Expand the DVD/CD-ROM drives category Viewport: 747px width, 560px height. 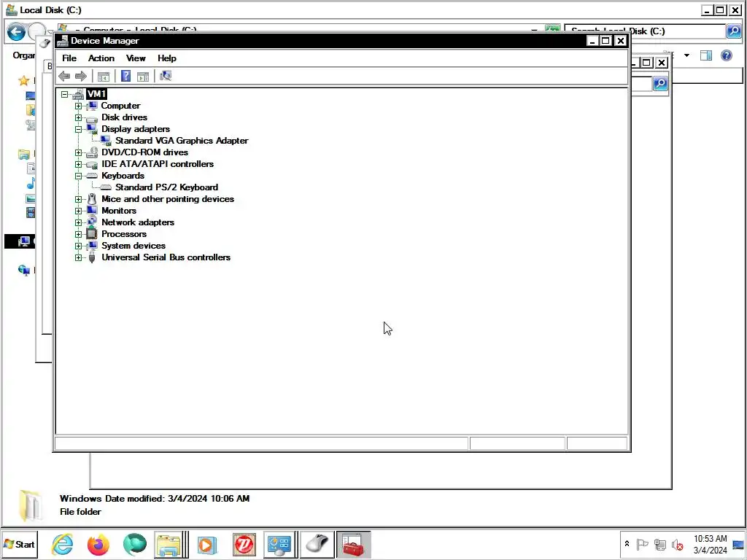tap(78, 152)
